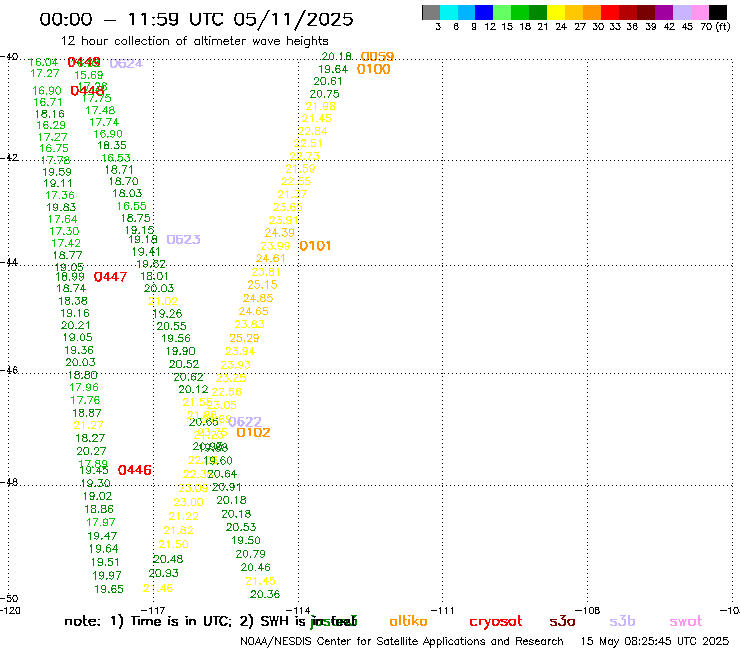Click the 20.55 wave height value

[171, 327]
